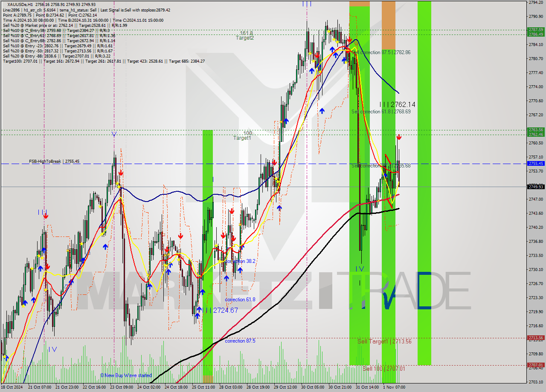Select the Target2 label
Viewport: 546px width, 392px height.
(245, 38)
